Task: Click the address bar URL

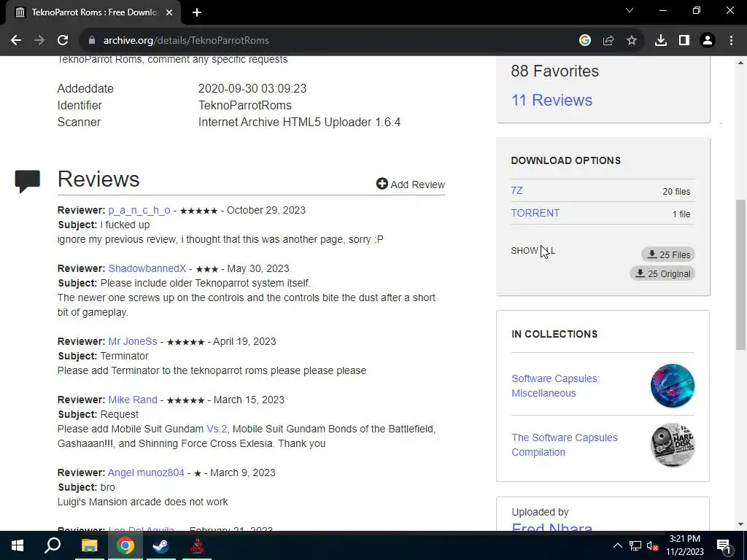Action: pyautogui.click(x=186, y=41)
